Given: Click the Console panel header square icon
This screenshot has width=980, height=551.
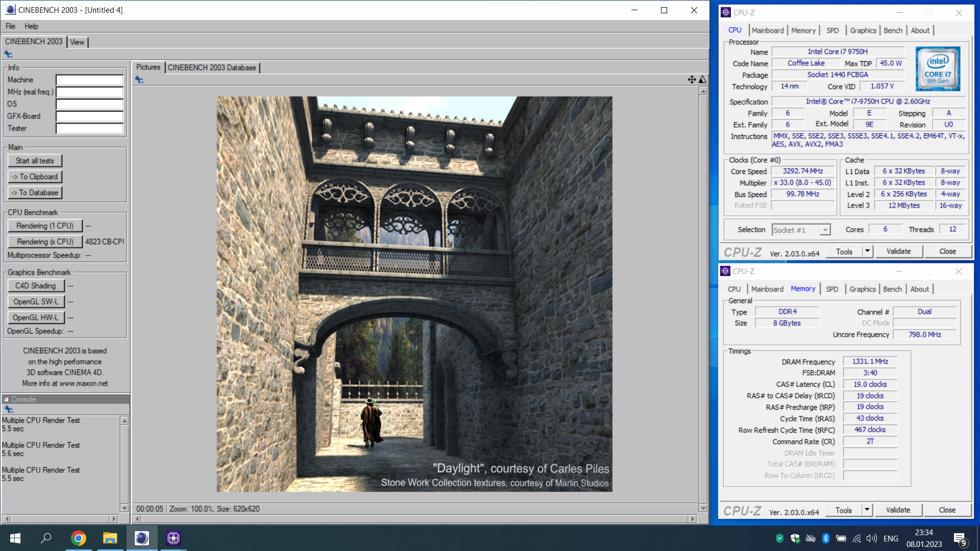Looking at the screenshot, I should click(x=7, y=399).
